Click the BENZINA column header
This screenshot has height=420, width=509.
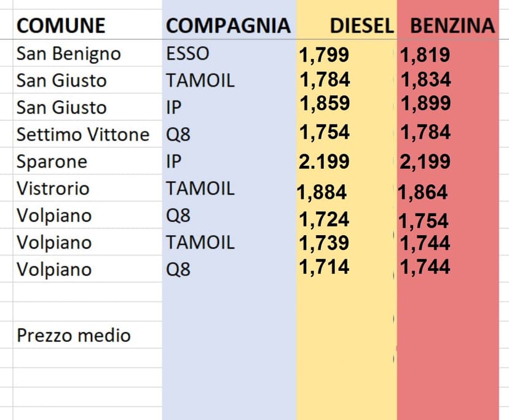coord(452,25)
